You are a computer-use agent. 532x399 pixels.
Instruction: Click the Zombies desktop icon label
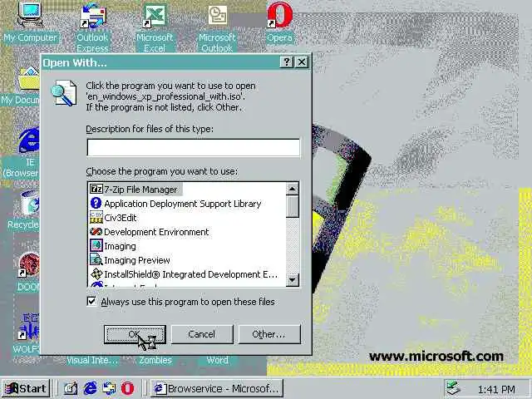155,360
